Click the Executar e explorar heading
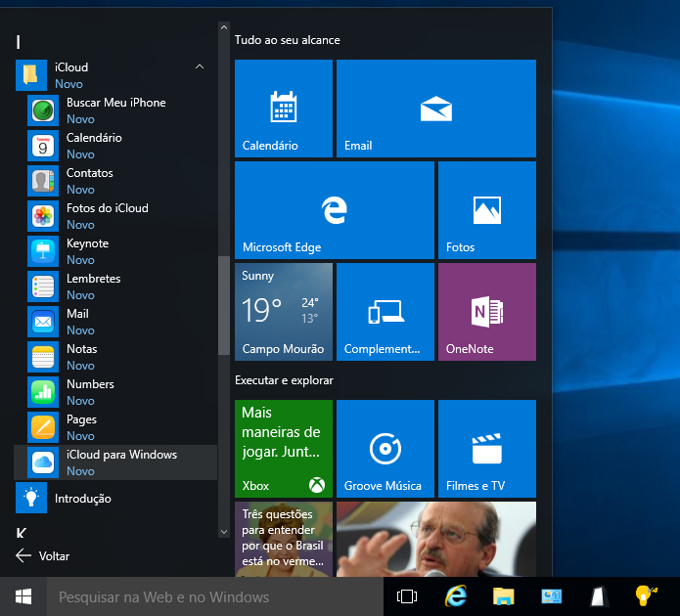Viewport: 680px width, 616px height. pos(284,380)
